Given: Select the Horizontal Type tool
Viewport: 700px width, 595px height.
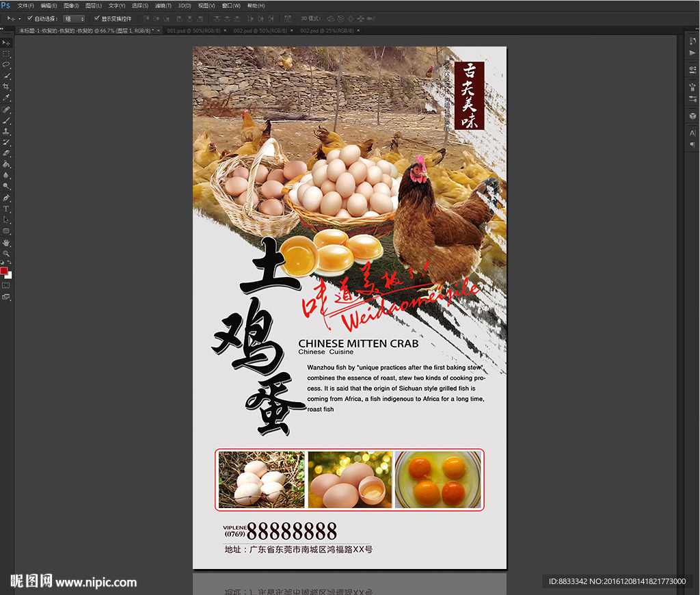Looking at the screenshot, I should coord(6,209).
